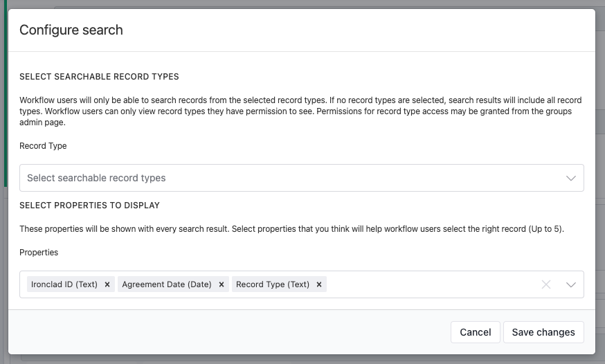Select the Record Type (Text) chip label
Image resolution: width=605 pixels, height=364 pixels.
tap(273, 284)
